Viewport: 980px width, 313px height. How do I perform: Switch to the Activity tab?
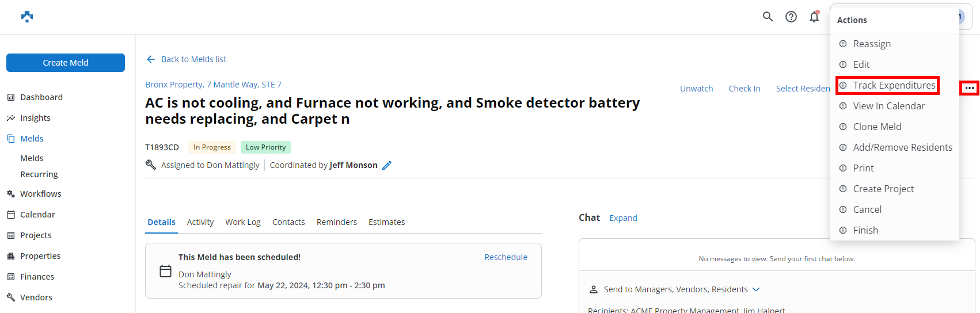tap(200, 222)
